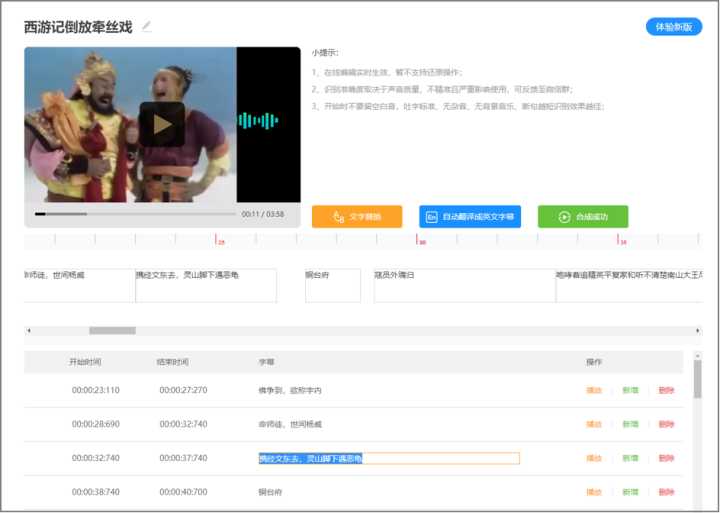Delete the subtitle row starting 00:00:28:690

coord(666,424)
